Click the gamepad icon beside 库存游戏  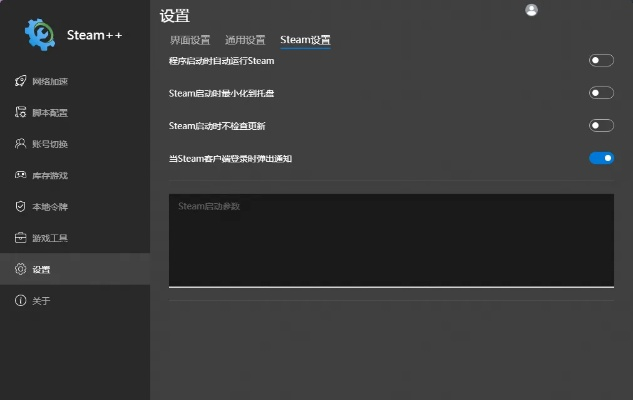pyautogui.click(x=20, y=175)
